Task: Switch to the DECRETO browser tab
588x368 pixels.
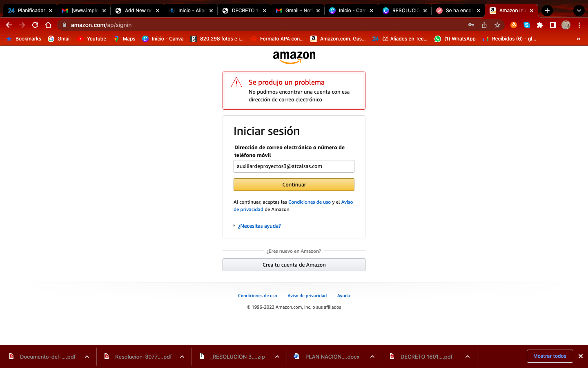Action: [243, 11]
